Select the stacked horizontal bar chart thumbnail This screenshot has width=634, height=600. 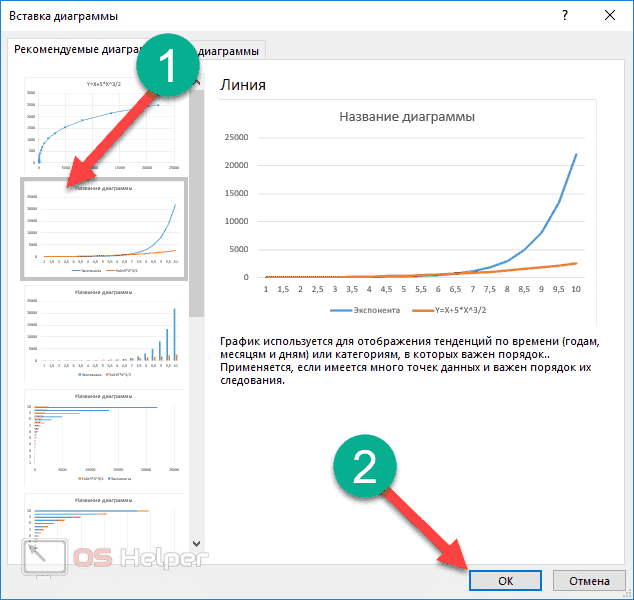[104, 522]
